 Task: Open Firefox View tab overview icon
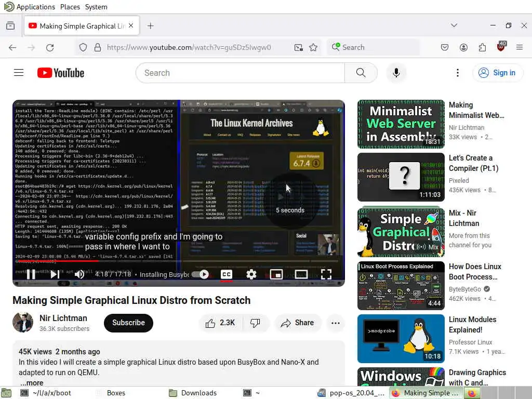click(x=10, y=26)
